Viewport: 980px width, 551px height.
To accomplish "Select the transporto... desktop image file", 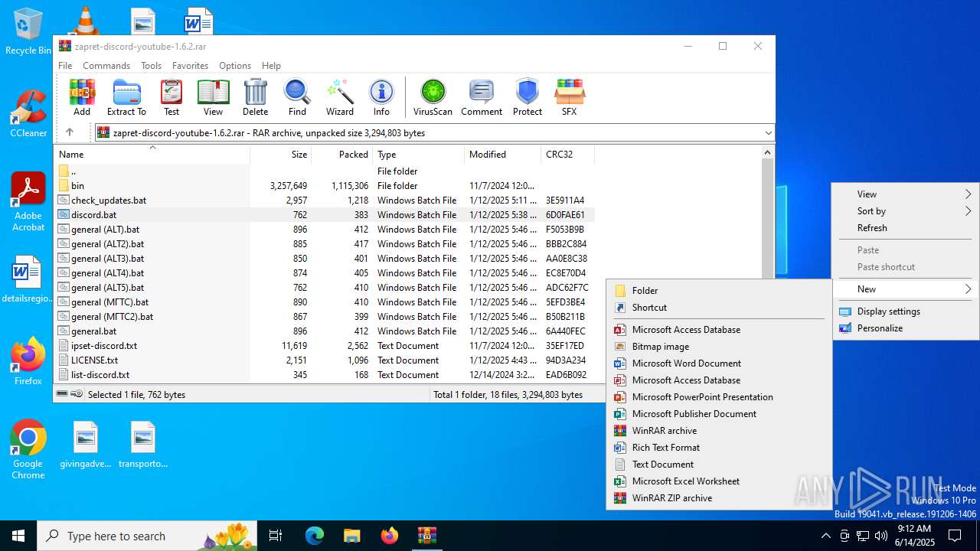I will (x=143, y=445).
